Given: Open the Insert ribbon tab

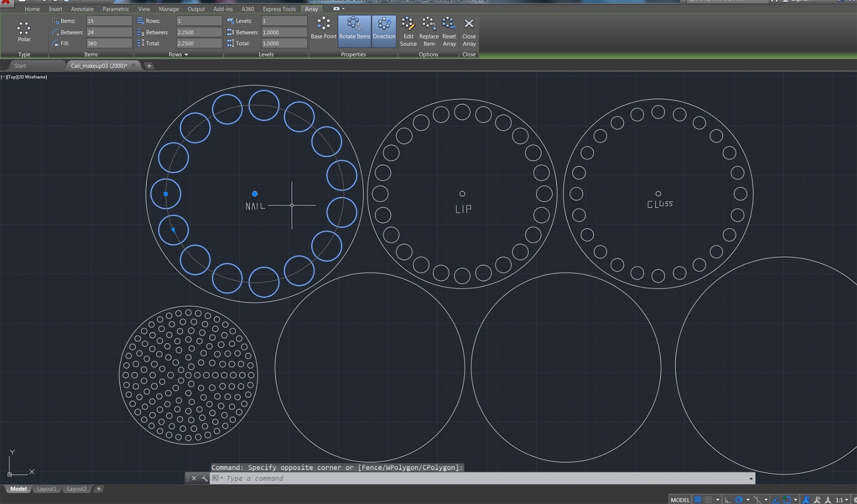Looking at the screenshot, I should pyautogui.click(x=56, y=9).
